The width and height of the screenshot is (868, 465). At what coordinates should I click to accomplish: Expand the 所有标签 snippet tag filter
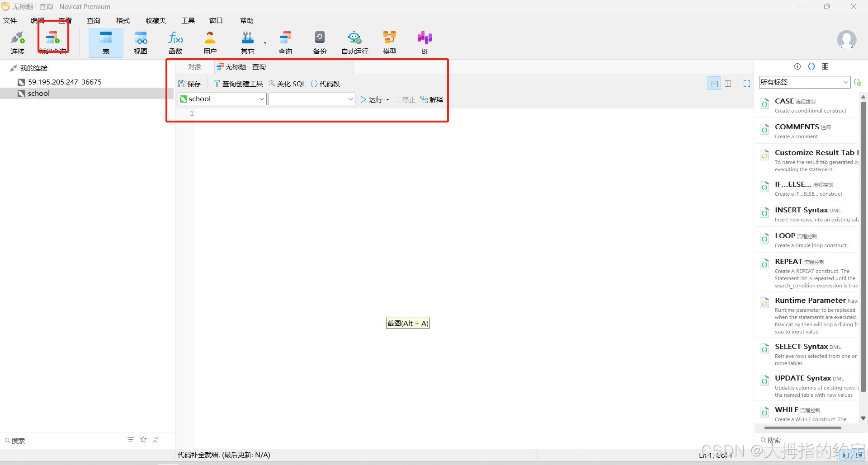click(x=845, y=82)
